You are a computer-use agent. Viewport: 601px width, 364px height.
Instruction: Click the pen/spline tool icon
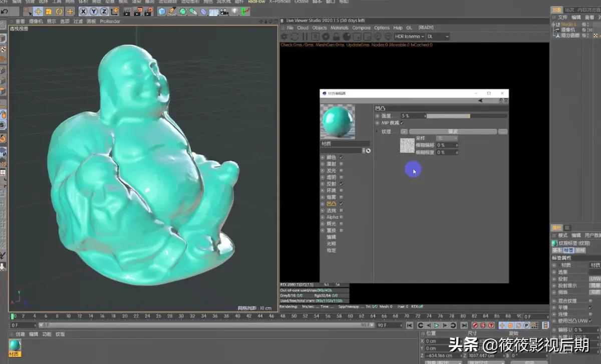172,11
